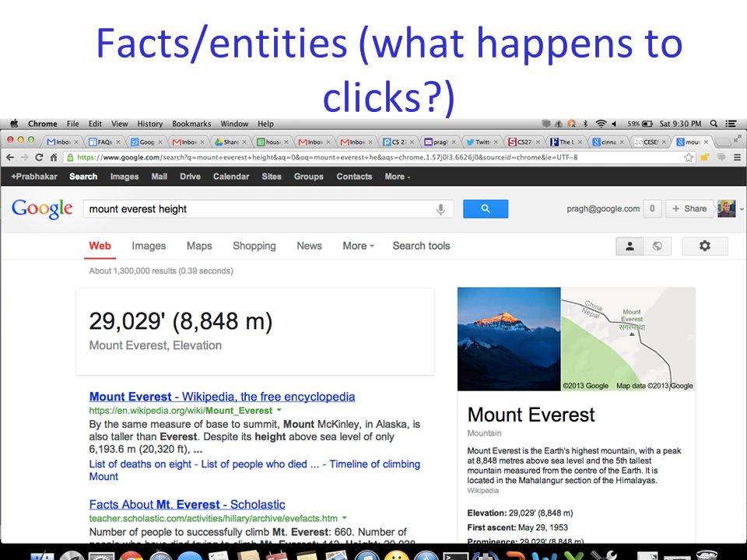Select the Shopping search filter
Viewport: 747px width, 560px height.
(x=254, y=246)
